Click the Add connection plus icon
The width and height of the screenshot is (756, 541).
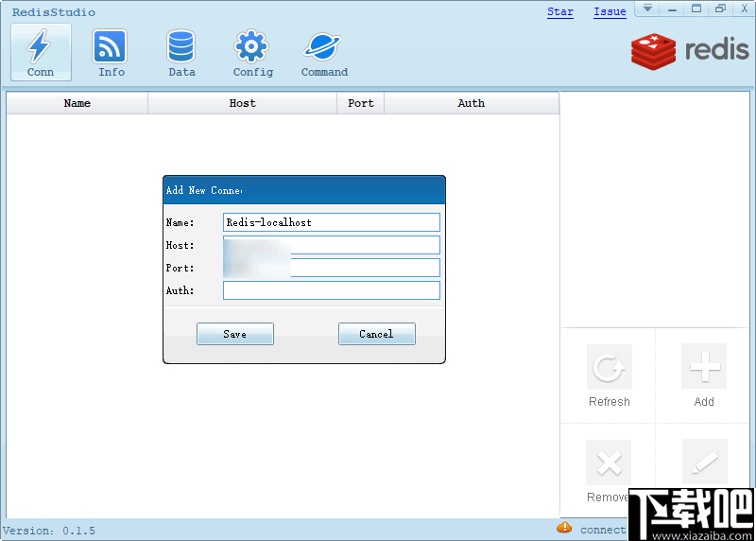[704, 366]
